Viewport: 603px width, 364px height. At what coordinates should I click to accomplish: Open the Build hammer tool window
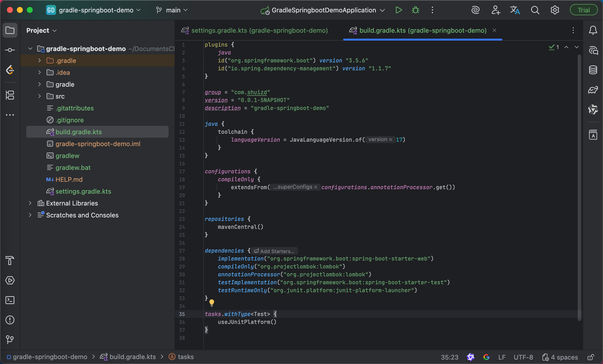click(x=10, y=260)
